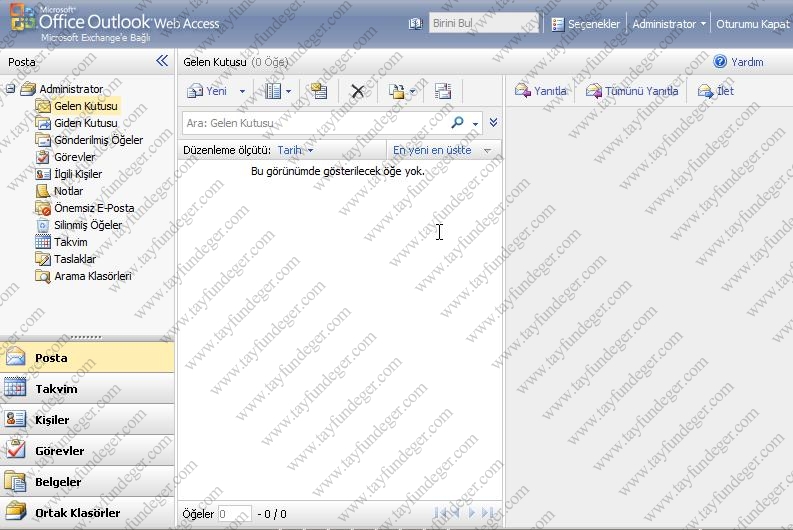Select the Administrator mailbox root
Viewport: 793px width, 530px height.
(x=71, y=89)
